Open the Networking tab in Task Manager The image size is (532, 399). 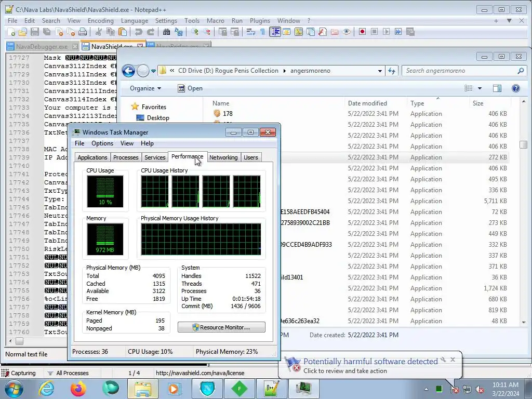click(x=223, y=157)
